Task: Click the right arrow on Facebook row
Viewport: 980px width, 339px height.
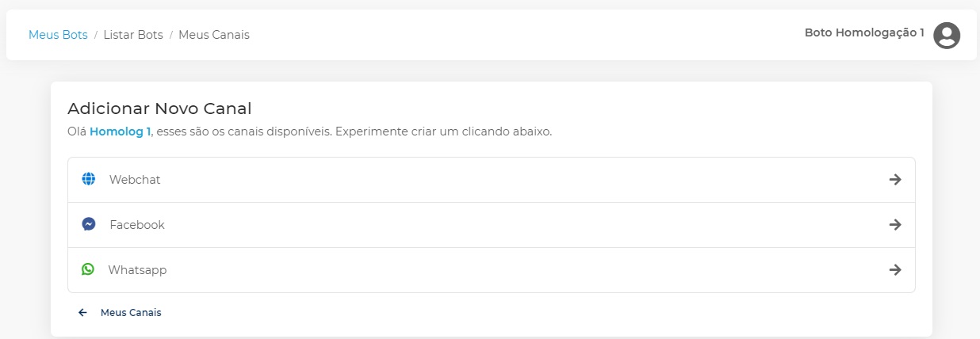Action: point(895,225)
